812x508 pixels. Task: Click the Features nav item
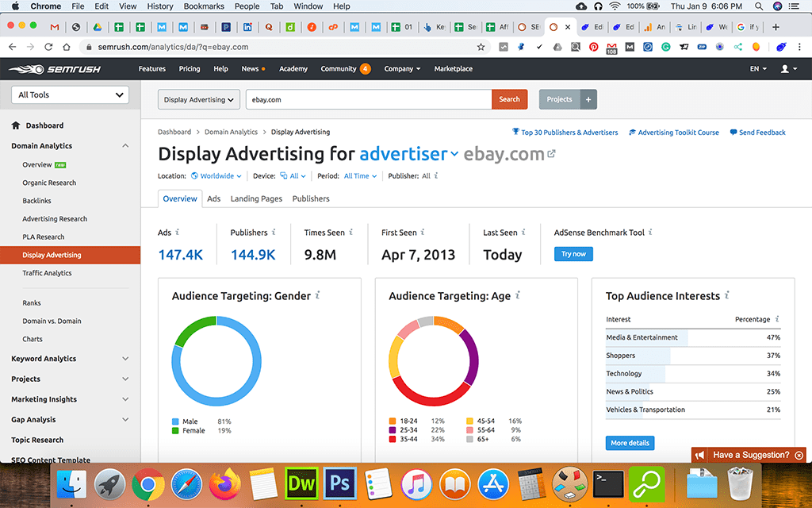[x=151, y=68]
